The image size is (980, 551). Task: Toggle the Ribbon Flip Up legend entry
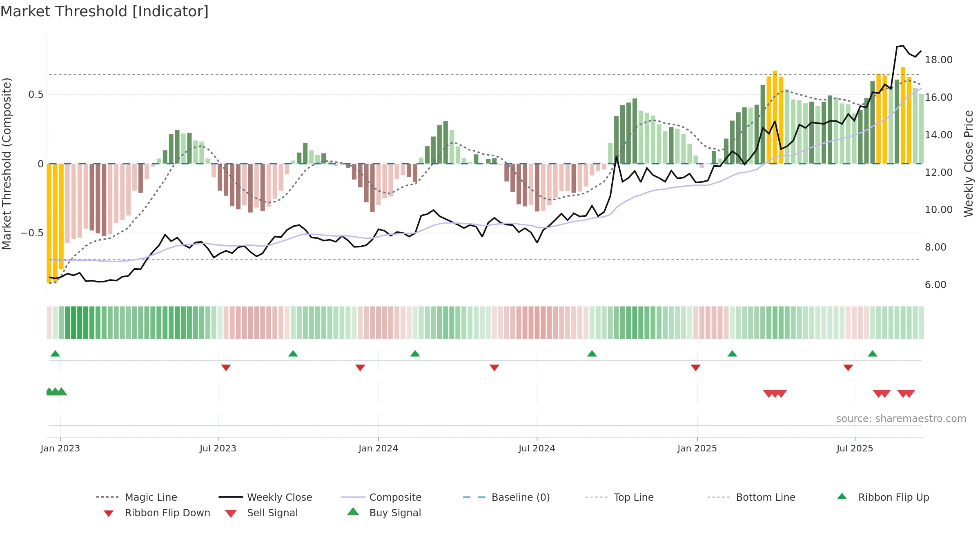coord(883,497)
